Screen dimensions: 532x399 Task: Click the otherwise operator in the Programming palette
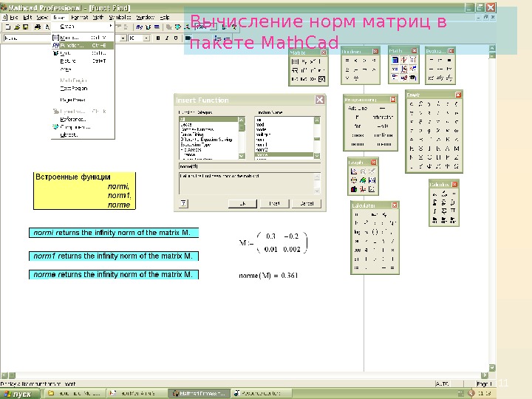(383, 117)
